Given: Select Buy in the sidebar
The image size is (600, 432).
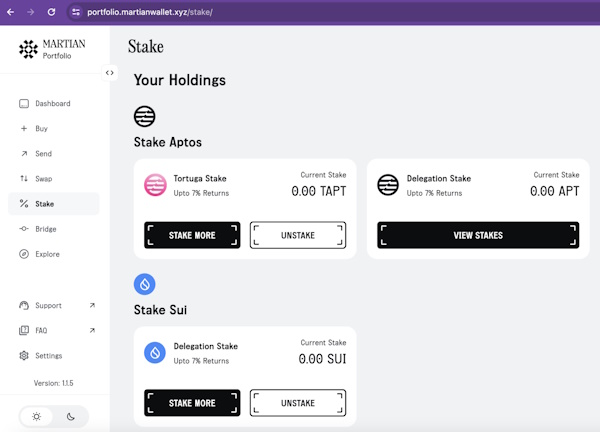Looking at the screenshot, I should [x=41, y=129].
